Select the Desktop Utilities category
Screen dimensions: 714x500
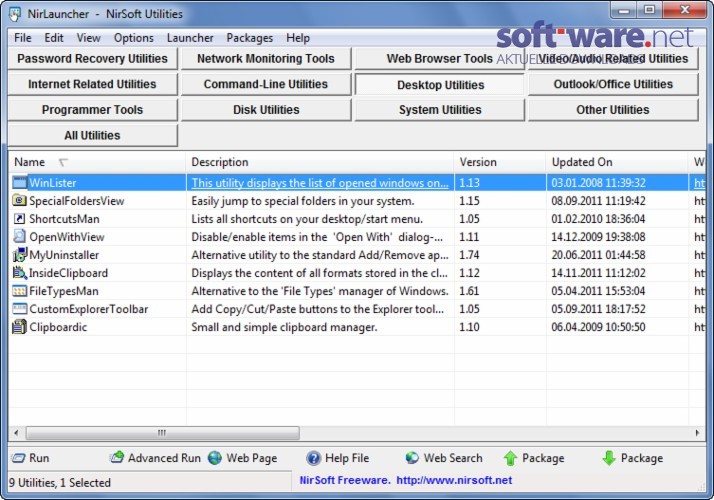[x=440, y=85]
